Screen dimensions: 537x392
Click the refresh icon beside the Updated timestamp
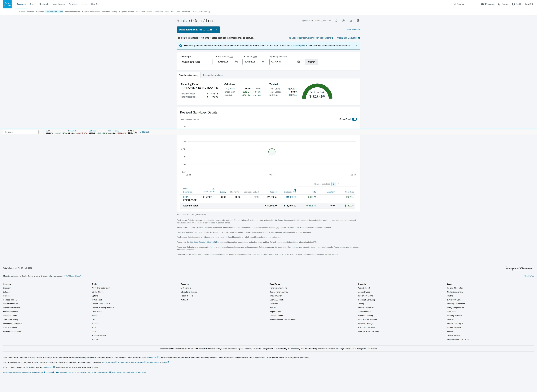pos(336,21)
